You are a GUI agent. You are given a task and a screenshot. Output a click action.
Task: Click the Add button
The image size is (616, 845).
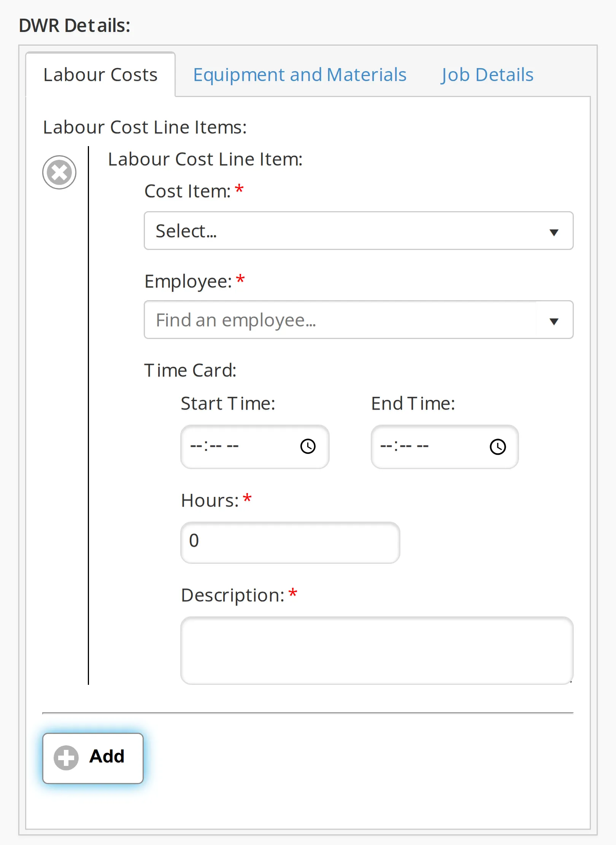point(93,758)
